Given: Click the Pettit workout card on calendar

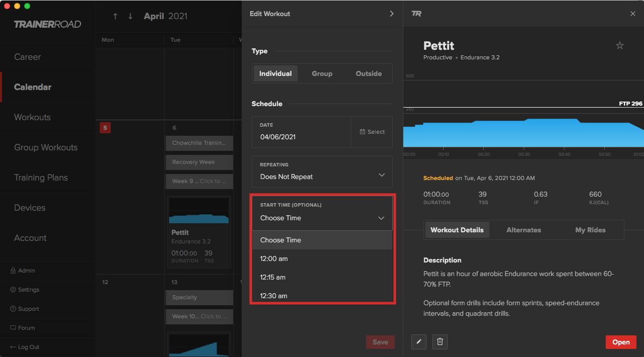Looking at the screenshot, I should (x=199, y=232).
